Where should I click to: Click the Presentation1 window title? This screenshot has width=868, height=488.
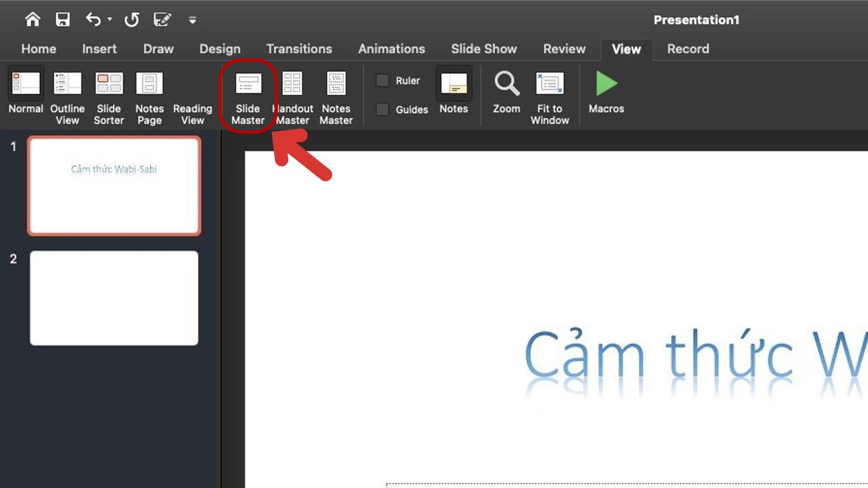pos(696,20)
